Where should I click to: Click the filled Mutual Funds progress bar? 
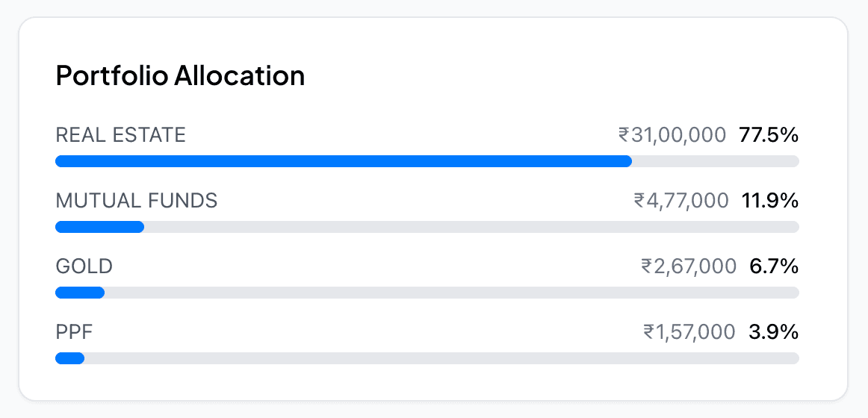pos(99,227)
